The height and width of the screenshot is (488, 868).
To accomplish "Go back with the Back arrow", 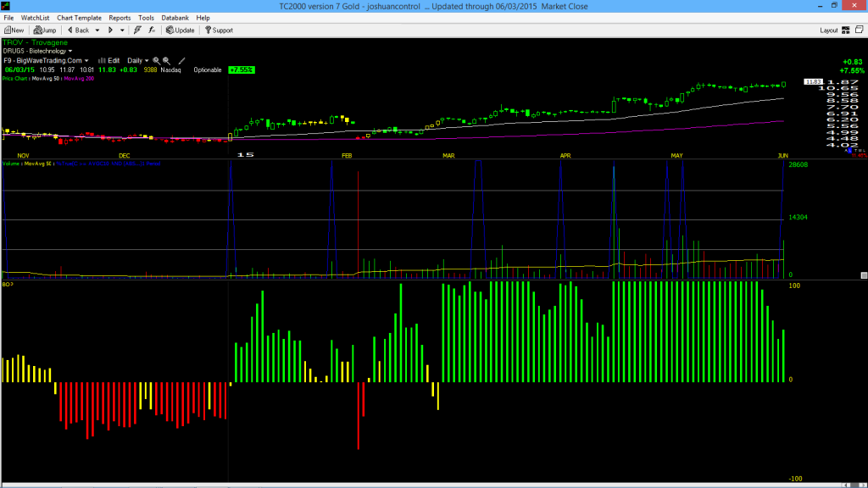I will coord(79,30).
